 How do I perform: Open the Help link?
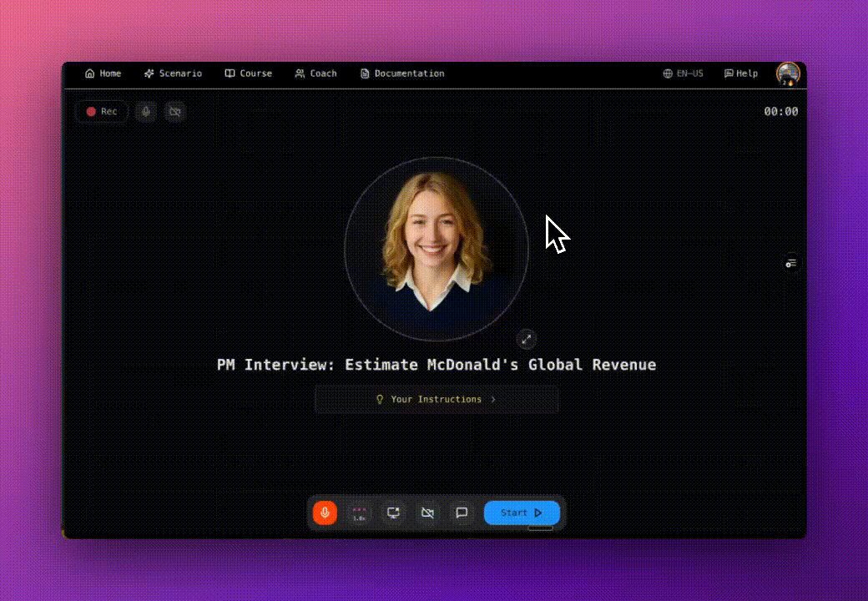(x=740, y=73)
